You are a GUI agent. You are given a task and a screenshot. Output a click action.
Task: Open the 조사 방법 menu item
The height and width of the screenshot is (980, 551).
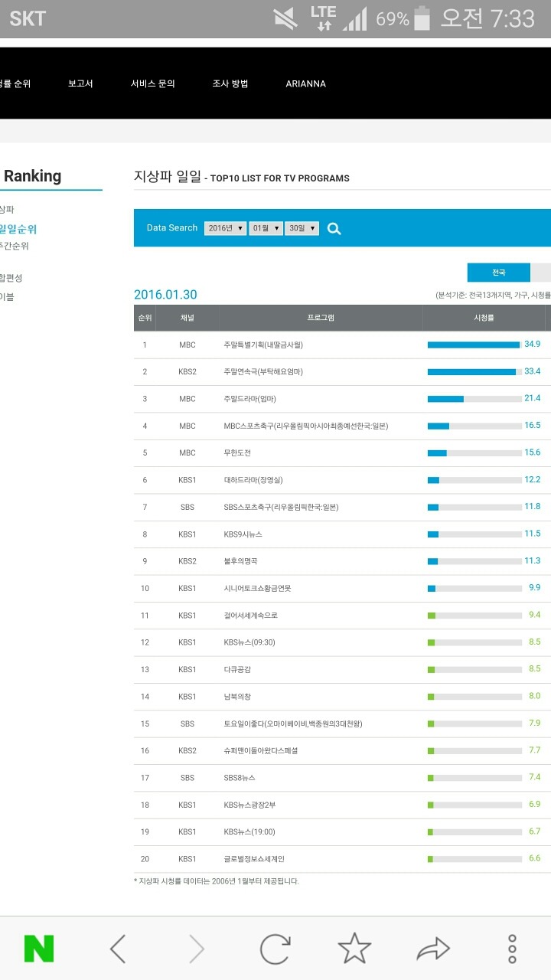[230, 83]
